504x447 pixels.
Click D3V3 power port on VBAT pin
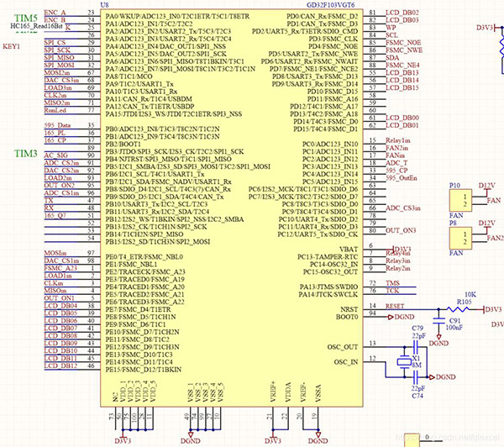coord(402,250)
